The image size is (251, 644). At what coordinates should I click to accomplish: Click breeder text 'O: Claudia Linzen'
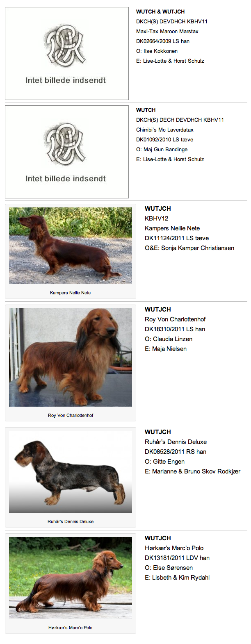pyautogui.click(x=169, y=339)
